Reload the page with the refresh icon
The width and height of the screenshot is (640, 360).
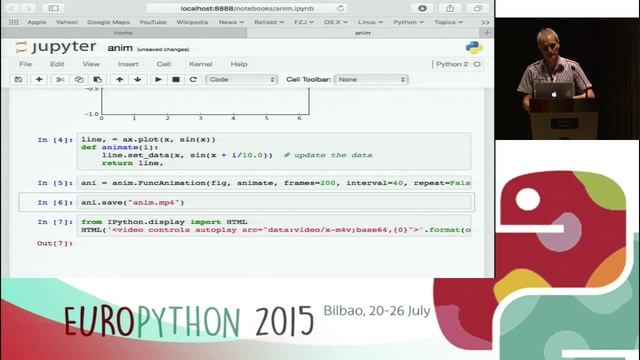click(340, 8)
